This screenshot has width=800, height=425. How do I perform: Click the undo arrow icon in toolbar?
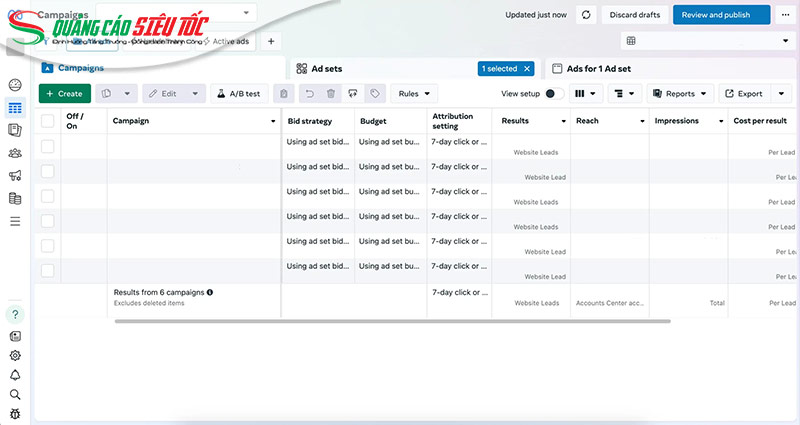click(x=309, y=93)
